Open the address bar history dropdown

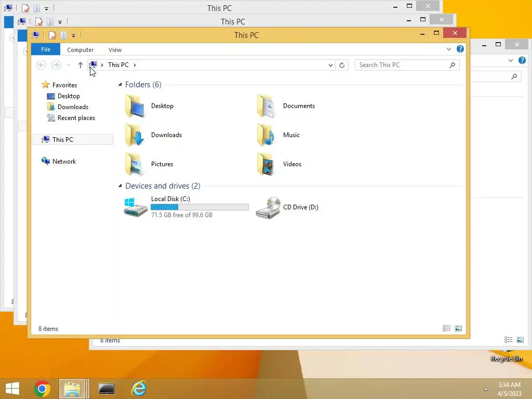(x=330, y=65)
